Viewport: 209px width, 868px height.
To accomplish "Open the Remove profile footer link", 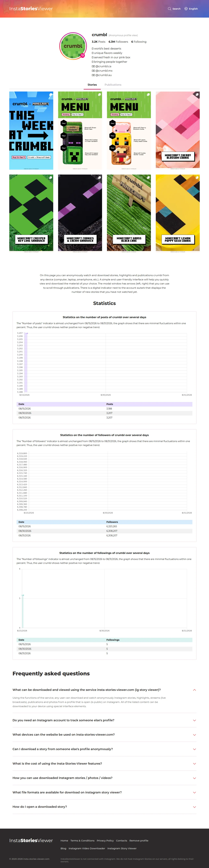I will tap(139, 840).
